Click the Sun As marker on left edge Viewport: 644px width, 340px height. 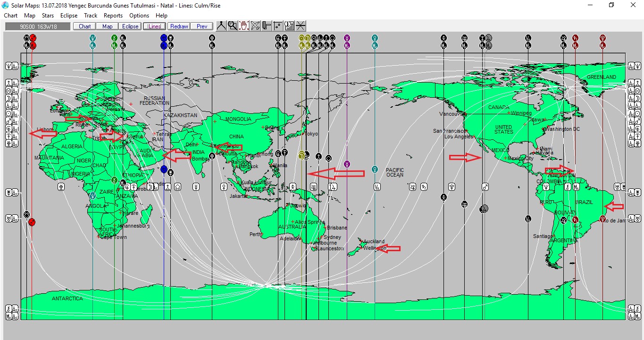click(12, 113)
